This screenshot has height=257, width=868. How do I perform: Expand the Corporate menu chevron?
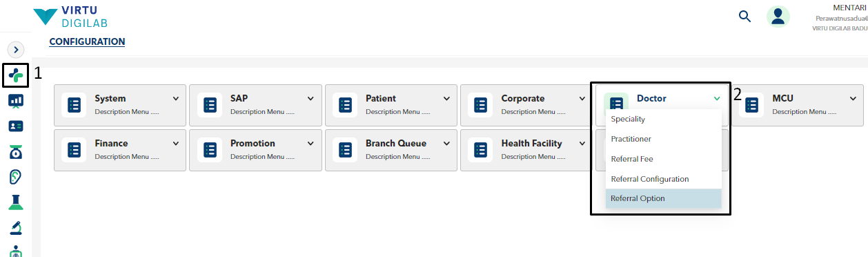[582, 99]
